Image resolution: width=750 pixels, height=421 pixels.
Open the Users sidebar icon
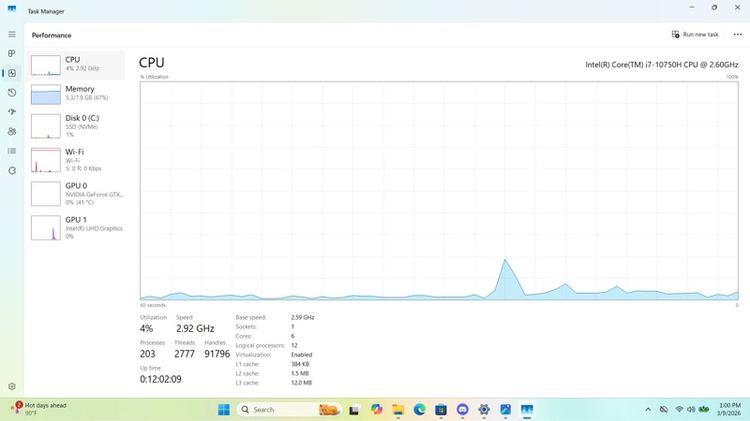(12, 131)
